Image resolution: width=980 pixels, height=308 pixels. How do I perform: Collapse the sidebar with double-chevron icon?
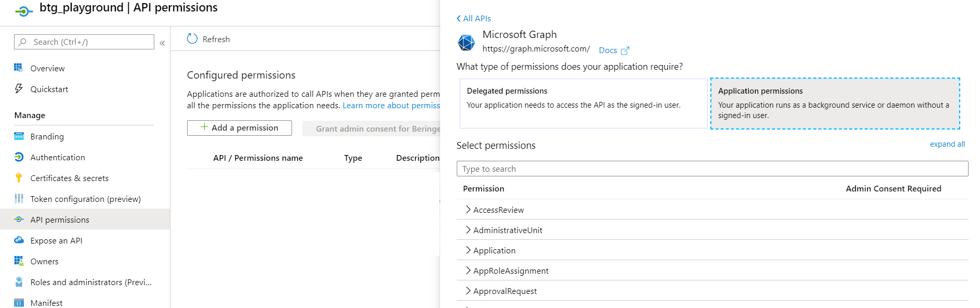click(162, 43)
